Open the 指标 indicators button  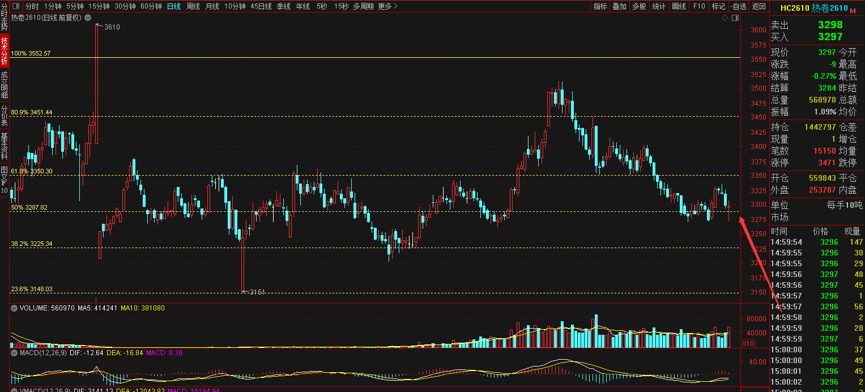coord(600,7)
